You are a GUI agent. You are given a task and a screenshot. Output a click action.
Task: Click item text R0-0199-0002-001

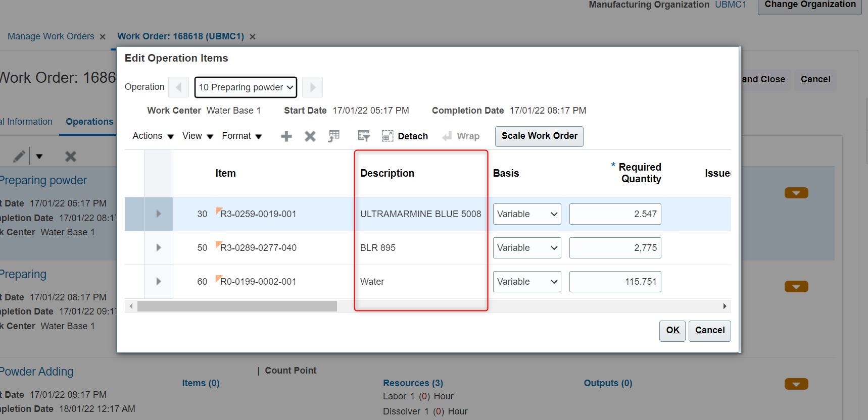pyautogui.click(x=258, y=282)
